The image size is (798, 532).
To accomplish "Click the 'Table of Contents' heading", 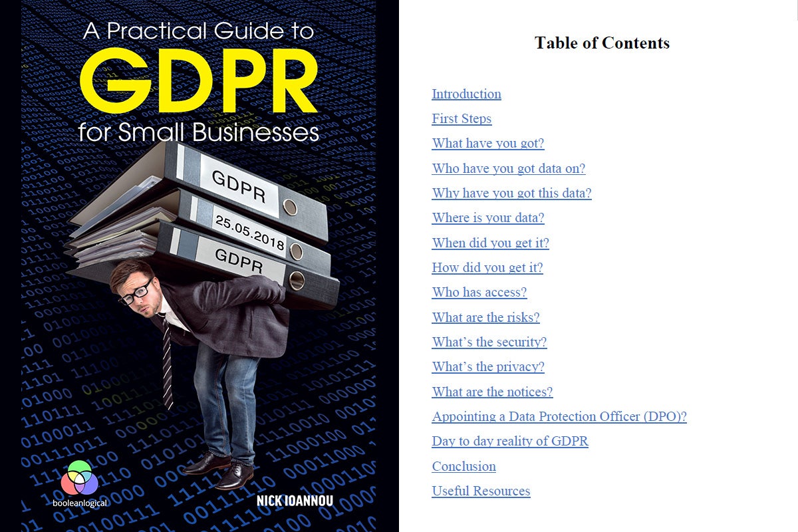I will click(602, 43).
